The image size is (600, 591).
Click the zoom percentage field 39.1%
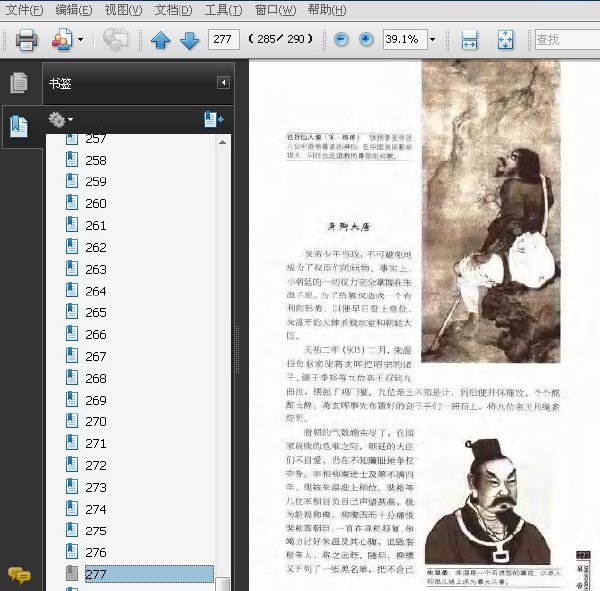pos(405,39)
